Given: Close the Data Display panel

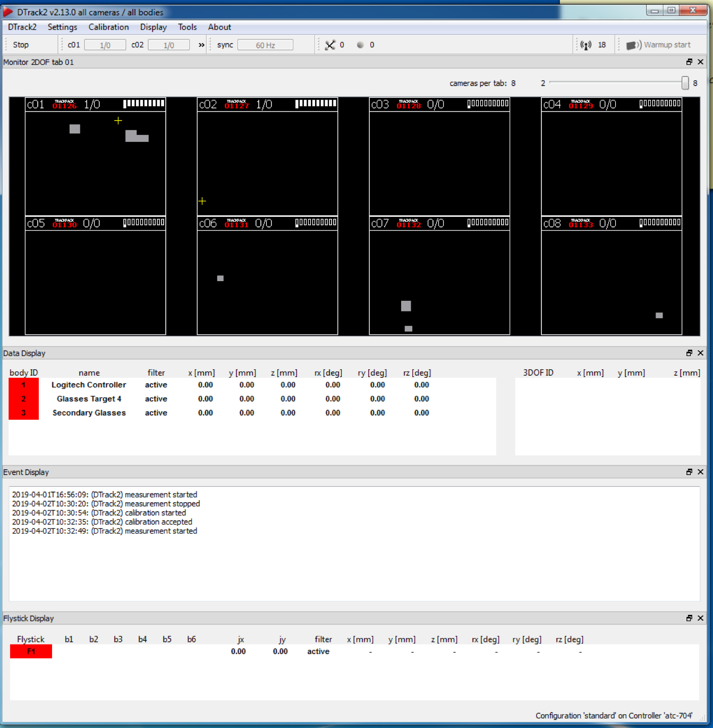Looking at the screenshot, I should point(701,353).
